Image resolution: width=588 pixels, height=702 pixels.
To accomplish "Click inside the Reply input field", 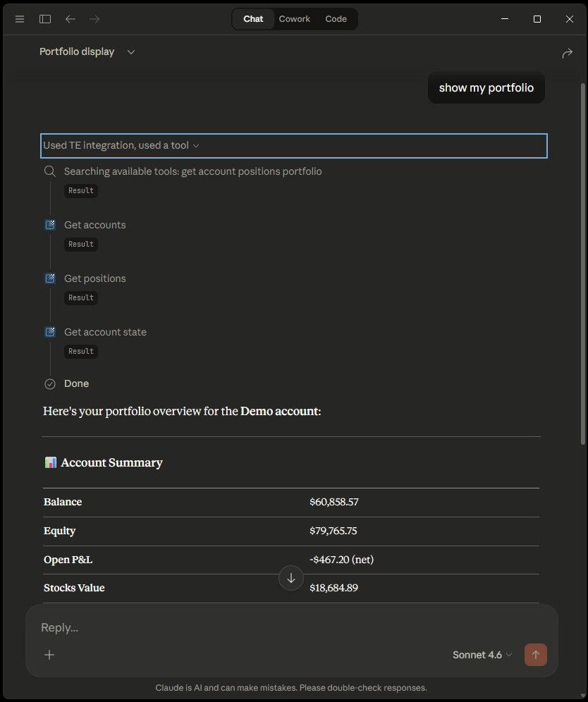I will coord(212,627).
